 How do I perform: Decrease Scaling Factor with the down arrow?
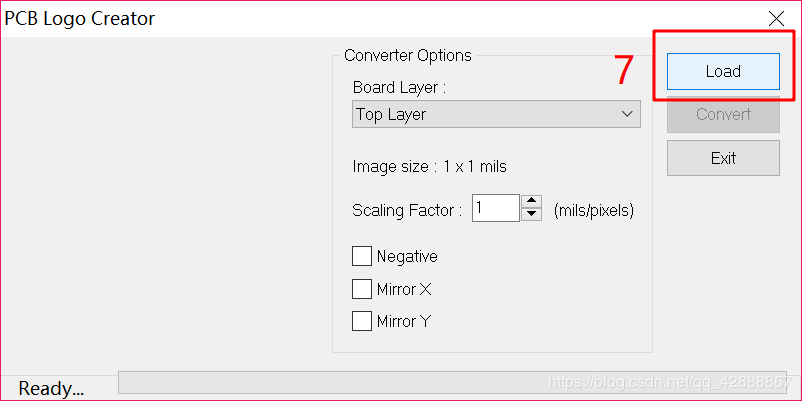point(532,214)
